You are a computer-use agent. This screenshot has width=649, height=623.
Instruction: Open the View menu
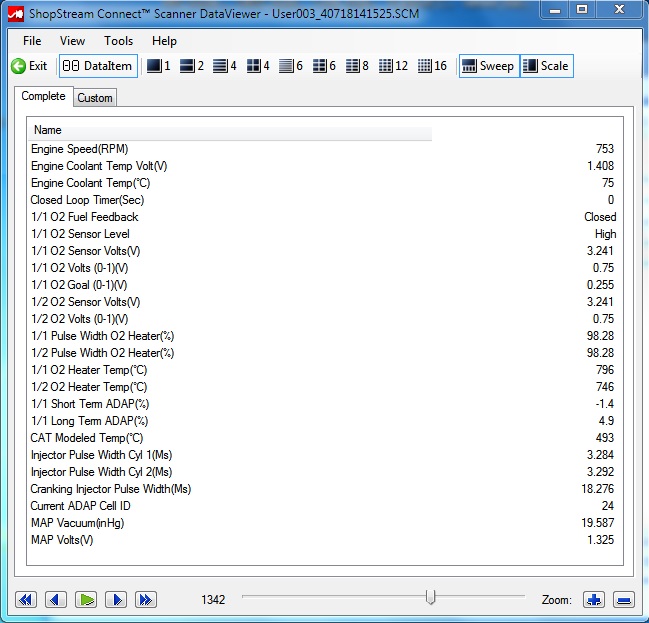(x=72, y=41)
